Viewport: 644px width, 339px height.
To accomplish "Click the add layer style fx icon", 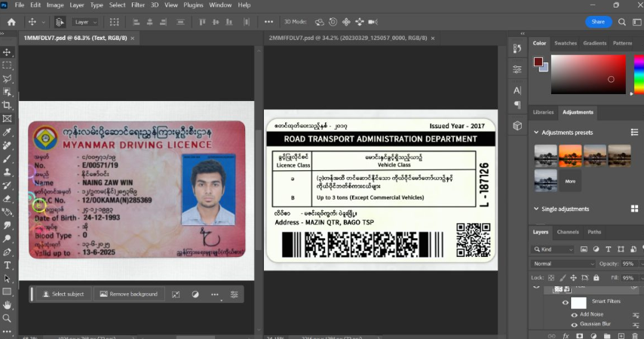I will point(566,336).
